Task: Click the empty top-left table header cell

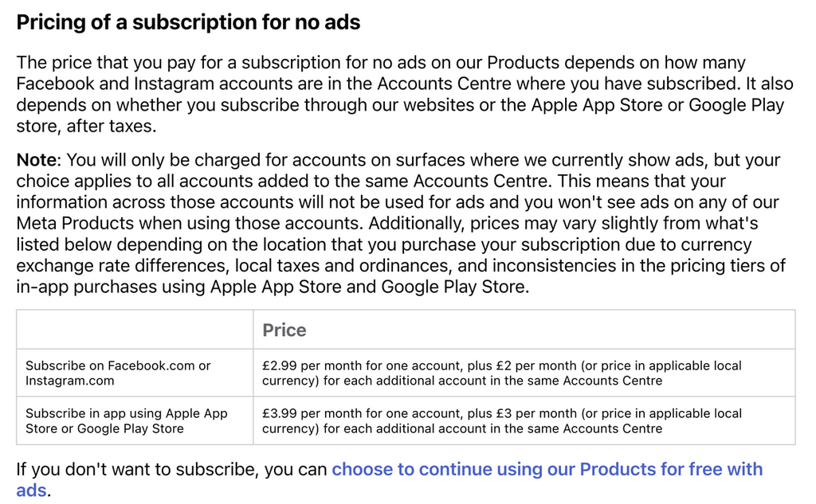Action: click(134, 330)
